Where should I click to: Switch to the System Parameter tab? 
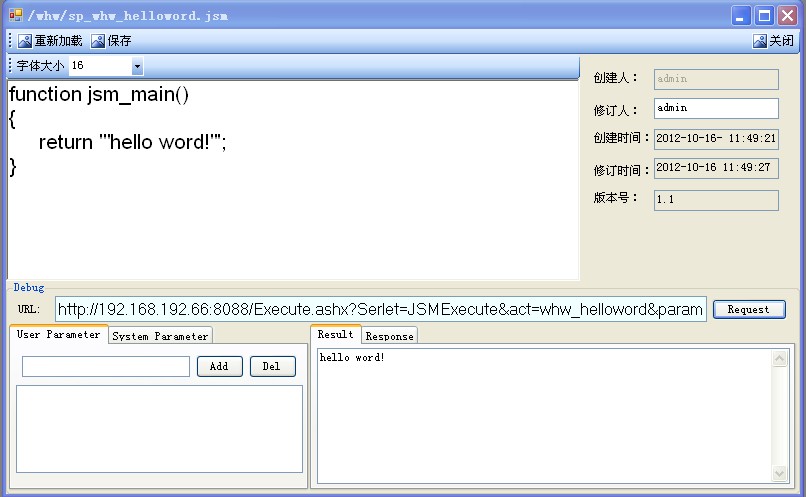(x=160, y=336)
